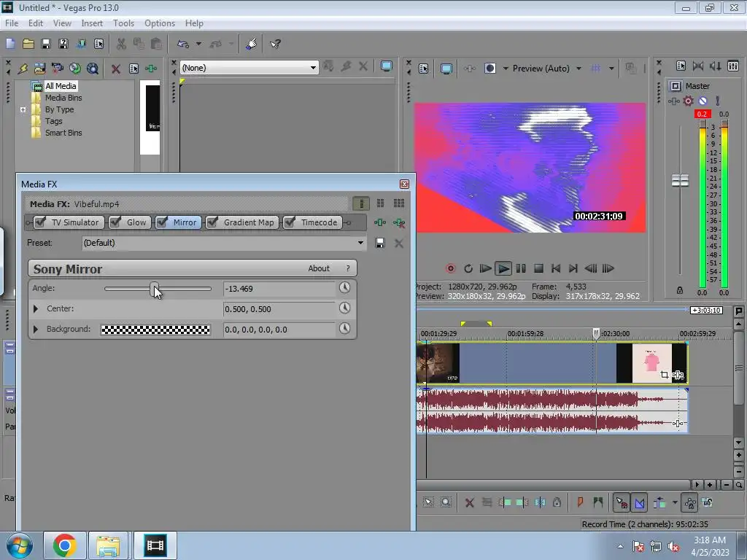Toggle Enable Snapping in timeline toolbar
Image resolution: width=747 pixels, height=560 pixels.
622,502
